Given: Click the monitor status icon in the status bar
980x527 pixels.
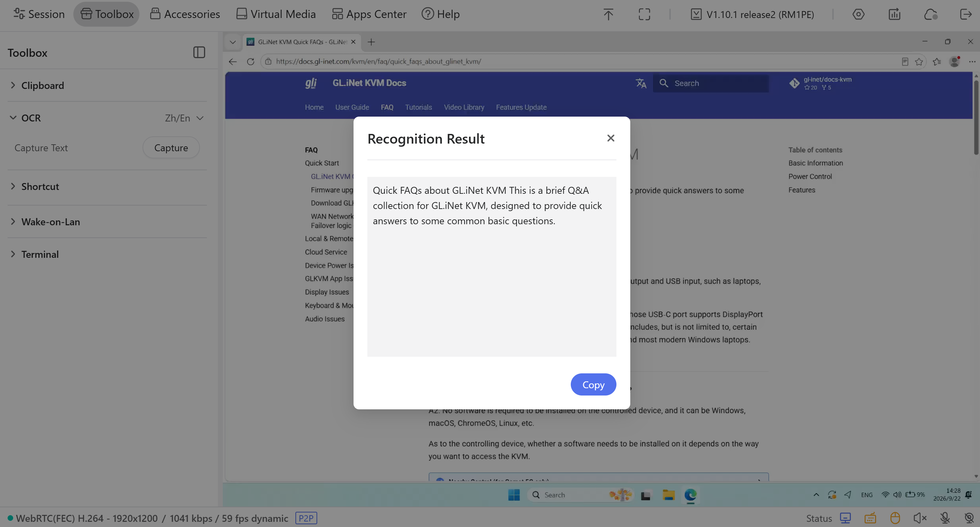Looking at the screenshot, I should (x=845, y=518).
